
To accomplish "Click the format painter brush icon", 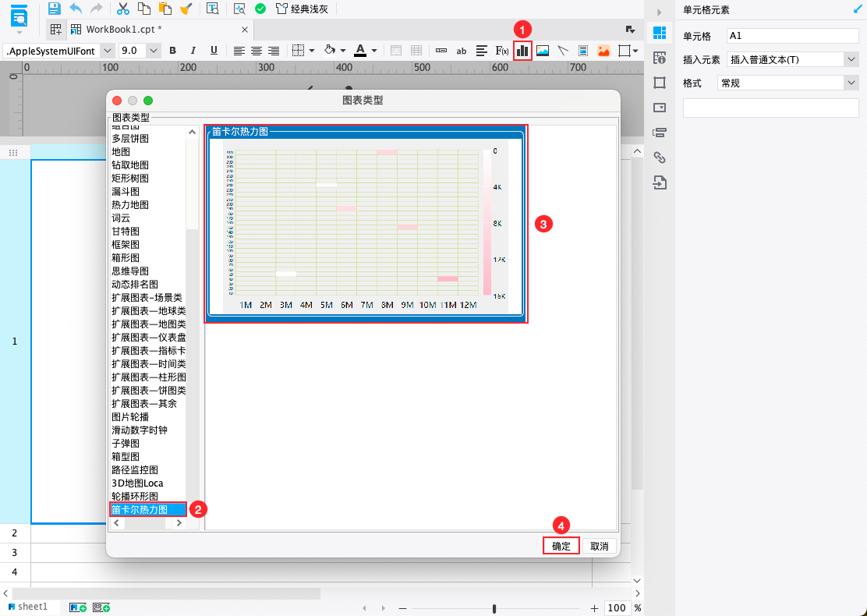I will 186,9.
